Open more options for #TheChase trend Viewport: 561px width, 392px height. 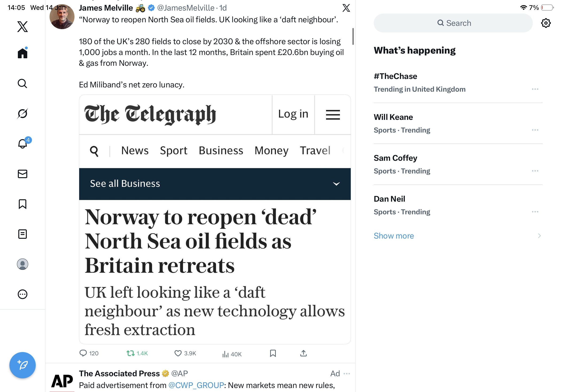point(535,89)
